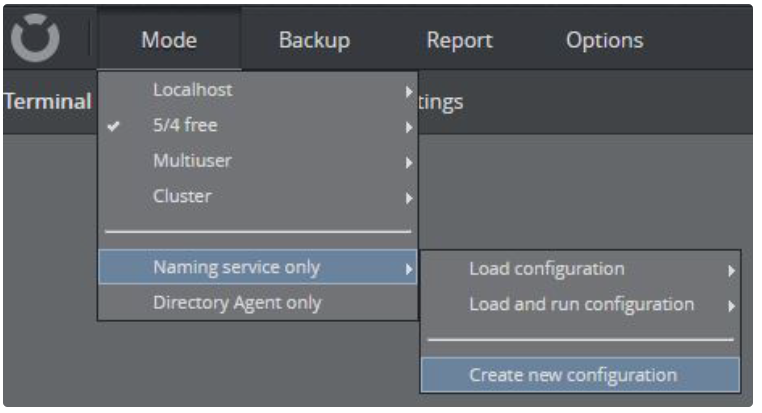Viewport: 762px width, 413px height.
Task: Choose Naming service only entry
Action: [258, 267]
